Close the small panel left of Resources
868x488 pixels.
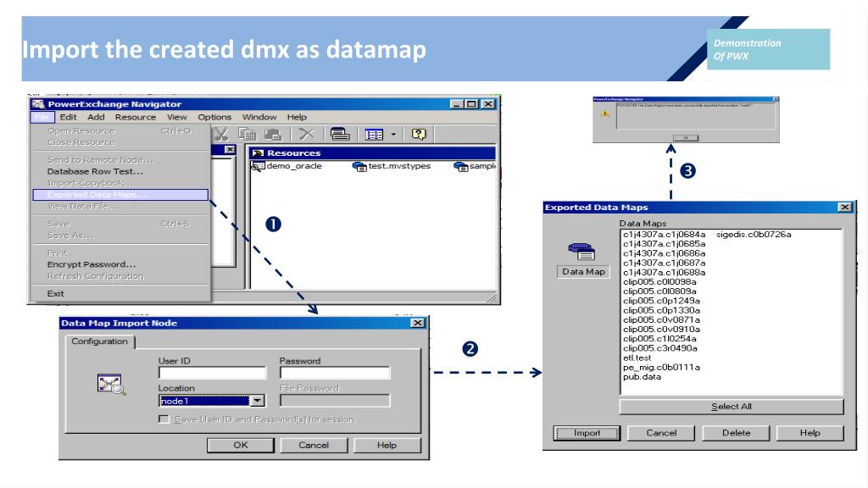230,150
